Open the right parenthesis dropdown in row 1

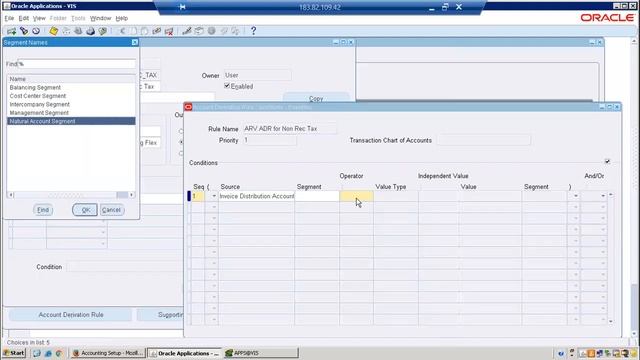click(x=576, y=196)
